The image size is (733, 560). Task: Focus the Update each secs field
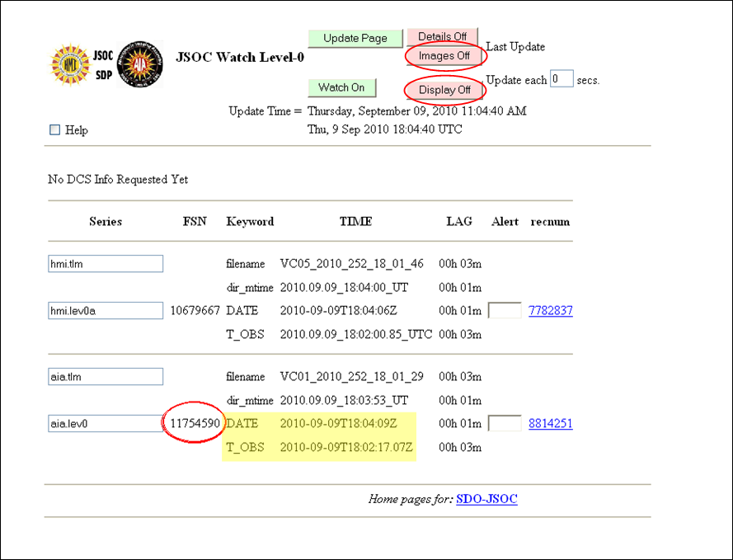561,79
